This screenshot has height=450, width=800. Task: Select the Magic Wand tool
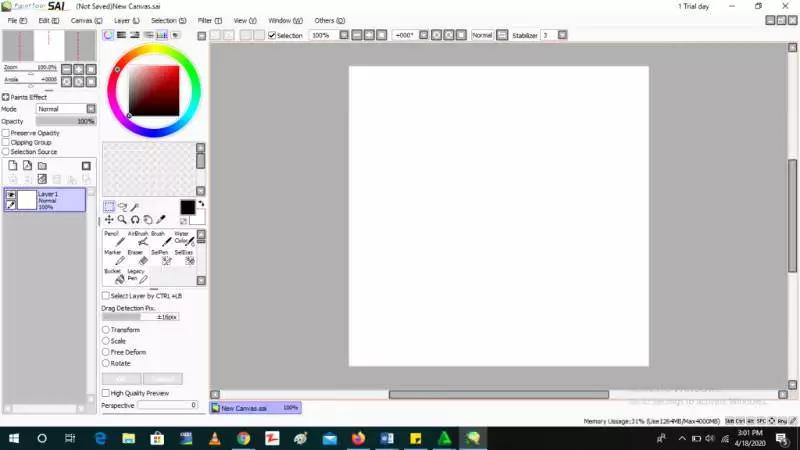pyautogui.click(x=135, y=207)
